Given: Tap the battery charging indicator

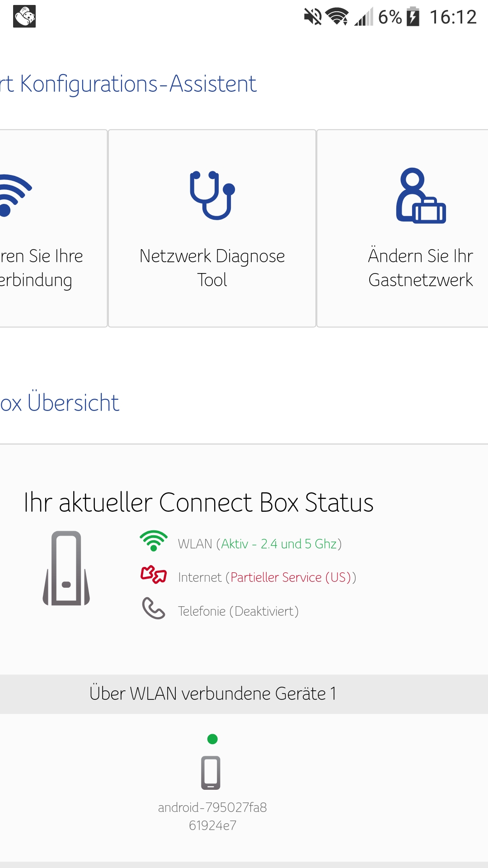Looking at the screenshot, I should 413,17.
